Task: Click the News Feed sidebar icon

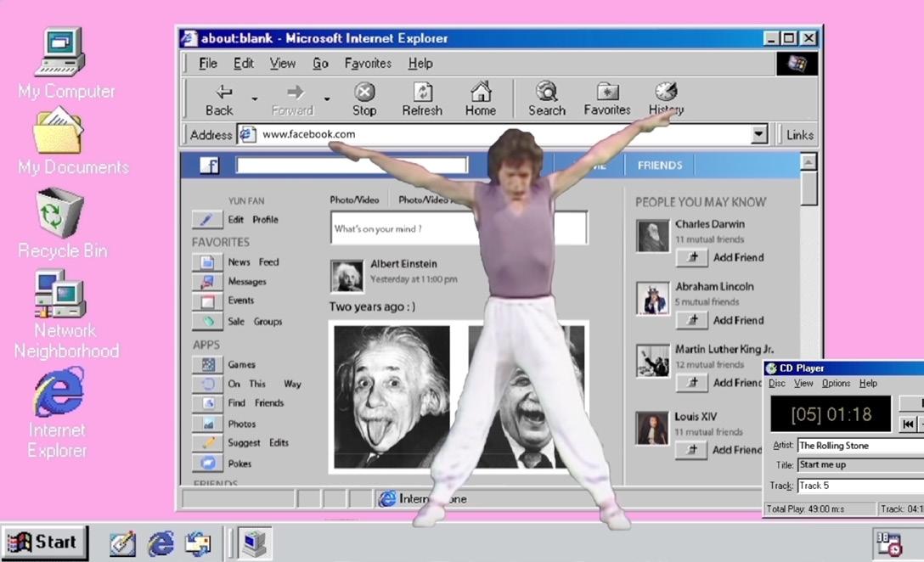Action: (207, 262)
